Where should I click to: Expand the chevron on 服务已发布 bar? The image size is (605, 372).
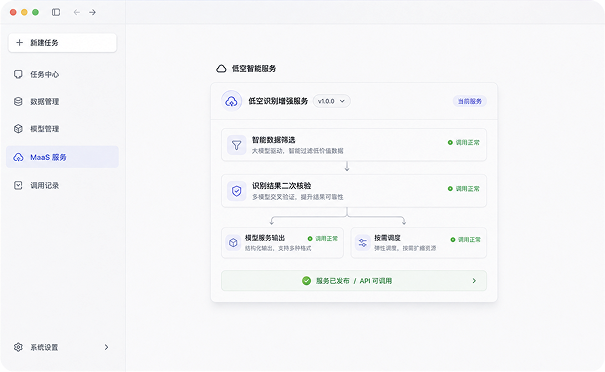474,281
